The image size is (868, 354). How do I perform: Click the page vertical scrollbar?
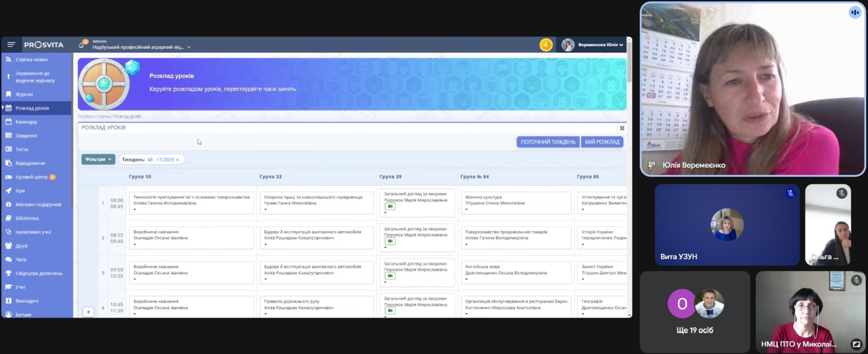coord(629,69)
